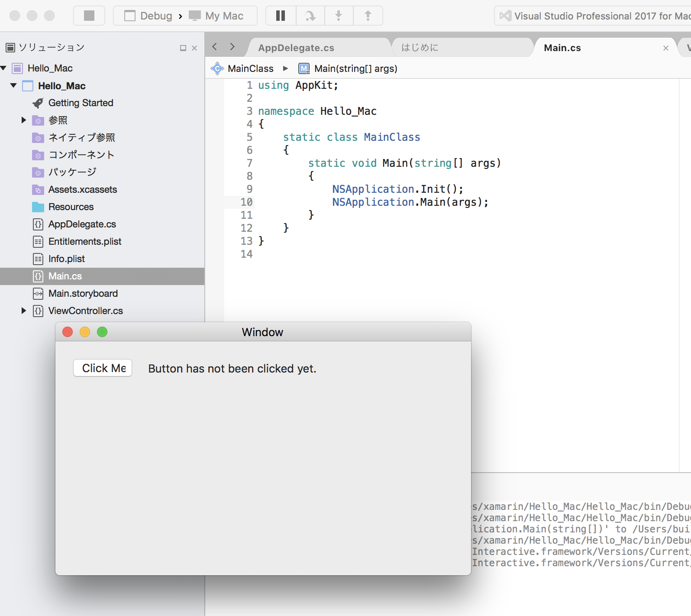
Task: Dock the Solution pad via the square icon
Action: (183, 48)
